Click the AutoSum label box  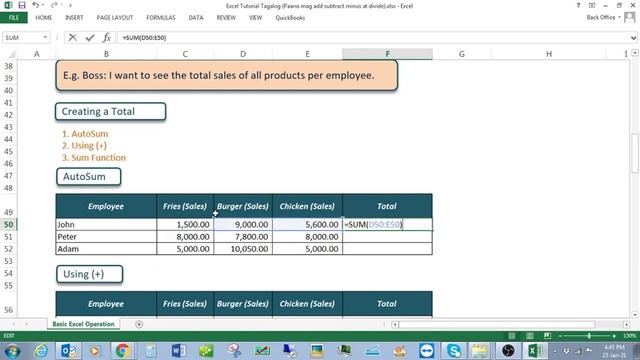click(89, 177)
